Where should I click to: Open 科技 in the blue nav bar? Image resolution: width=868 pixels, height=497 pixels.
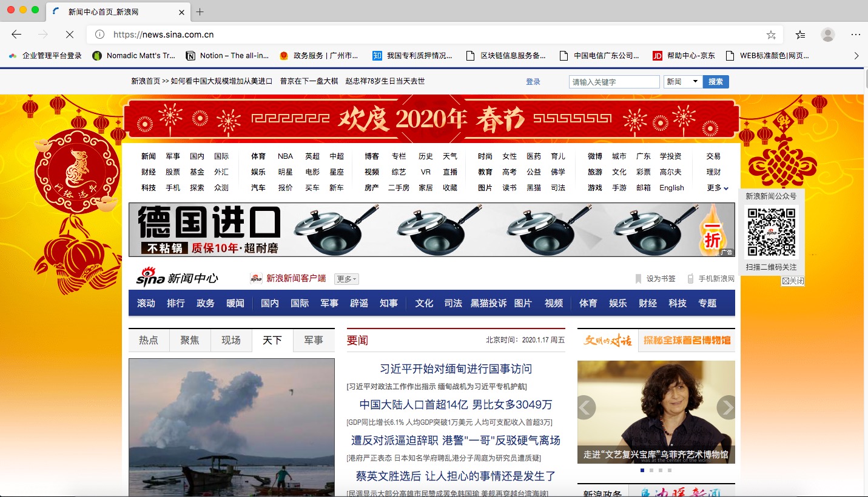click(x=678, y=303)
